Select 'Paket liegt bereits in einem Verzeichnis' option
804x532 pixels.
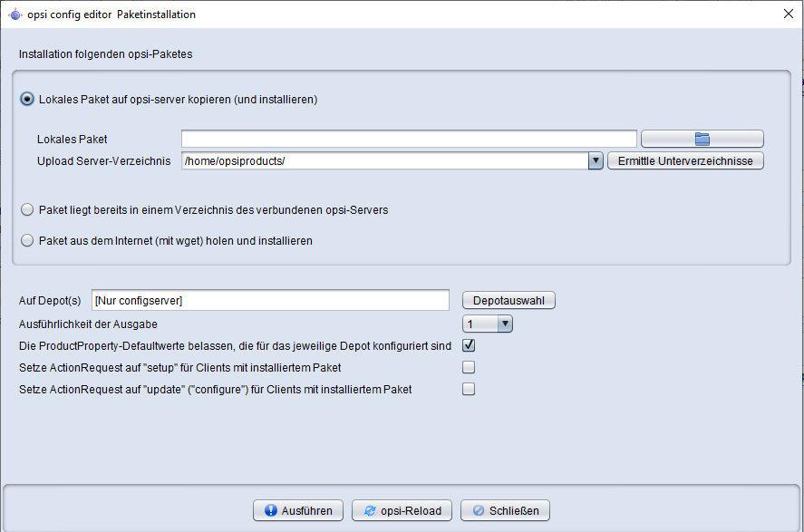coord(27,209)
